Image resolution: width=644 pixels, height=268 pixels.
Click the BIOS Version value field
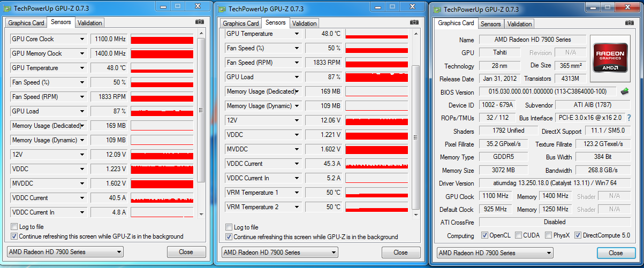point(548,92)
